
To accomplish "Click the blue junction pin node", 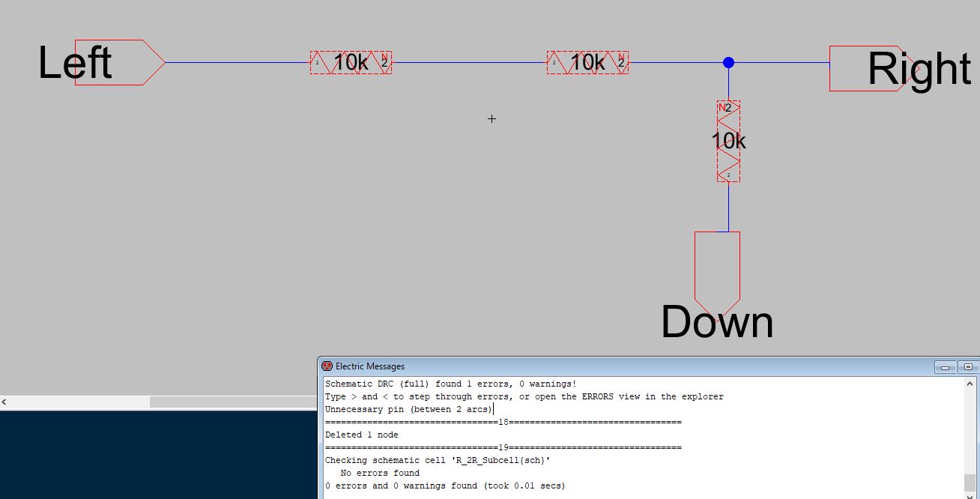I will (728, 62).
